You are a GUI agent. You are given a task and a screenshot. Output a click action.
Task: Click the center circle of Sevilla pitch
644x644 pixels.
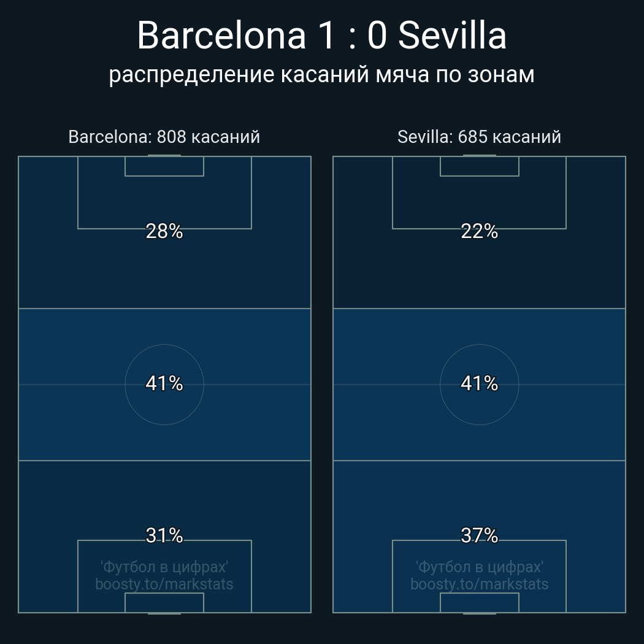tap(479, 405)
